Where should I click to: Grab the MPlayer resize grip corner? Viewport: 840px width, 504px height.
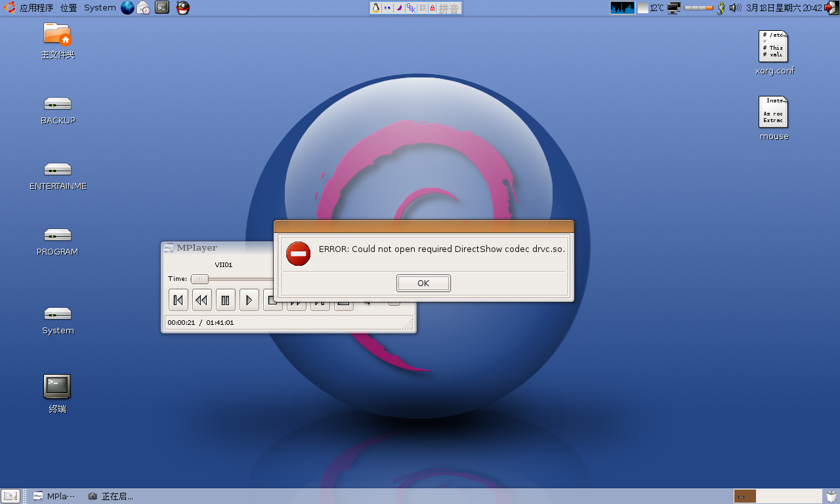point(408,324)
